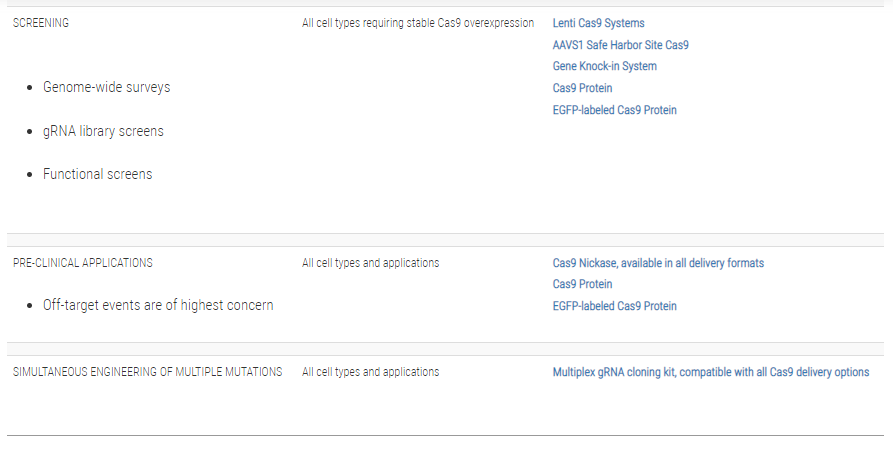The height and width of the screenshot is (449, 893).
Task: Click All cell types and applications in Pre-clinical row
Action: (x=370, y=263)
